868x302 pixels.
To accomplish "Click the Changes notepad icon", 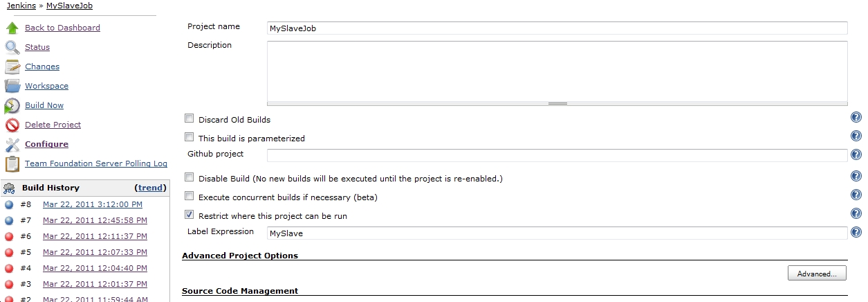I will (12, 67).
